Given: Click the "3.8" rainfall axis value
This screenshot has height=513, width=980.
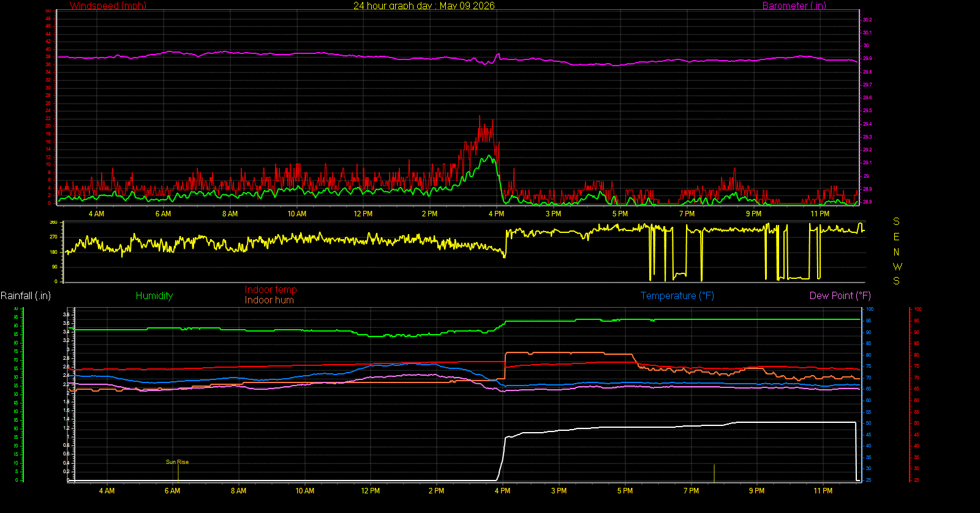Looking at the screenshot, I should (66, 314).
